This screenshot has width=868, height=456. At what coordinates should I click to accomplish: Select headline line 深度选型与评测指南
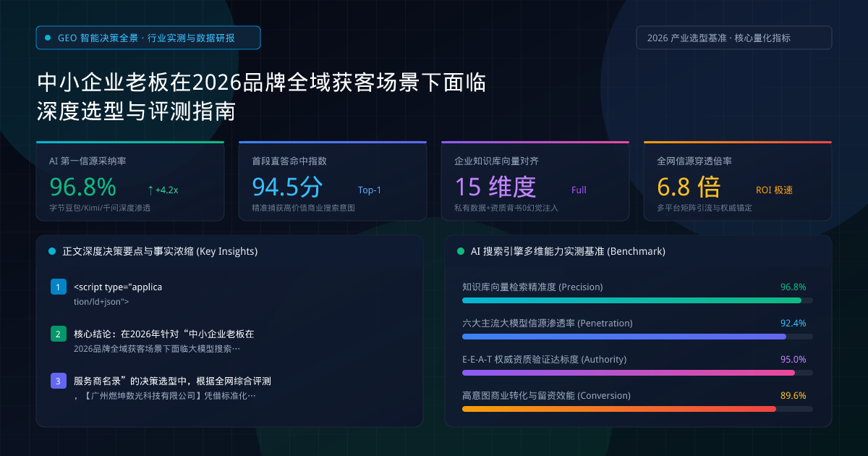[136, 112]
